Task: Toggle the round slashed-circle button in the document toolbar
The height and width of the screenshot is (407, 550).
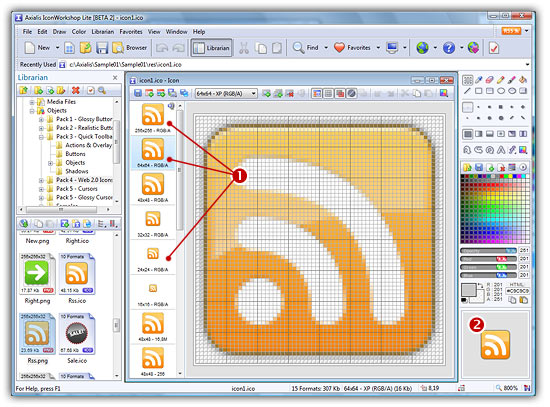Action: click(352, 93)
